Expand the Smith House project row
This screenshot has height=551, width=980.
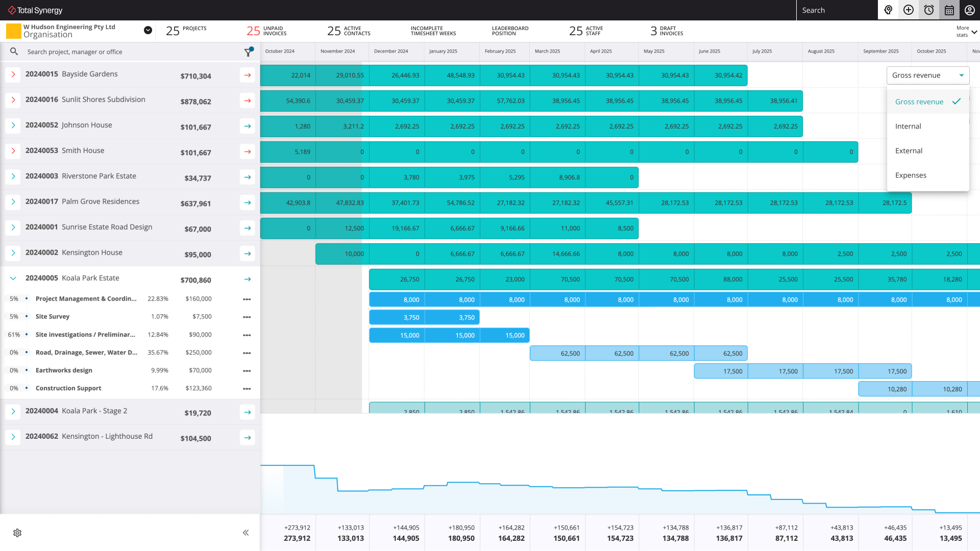[x=13, y=151]
